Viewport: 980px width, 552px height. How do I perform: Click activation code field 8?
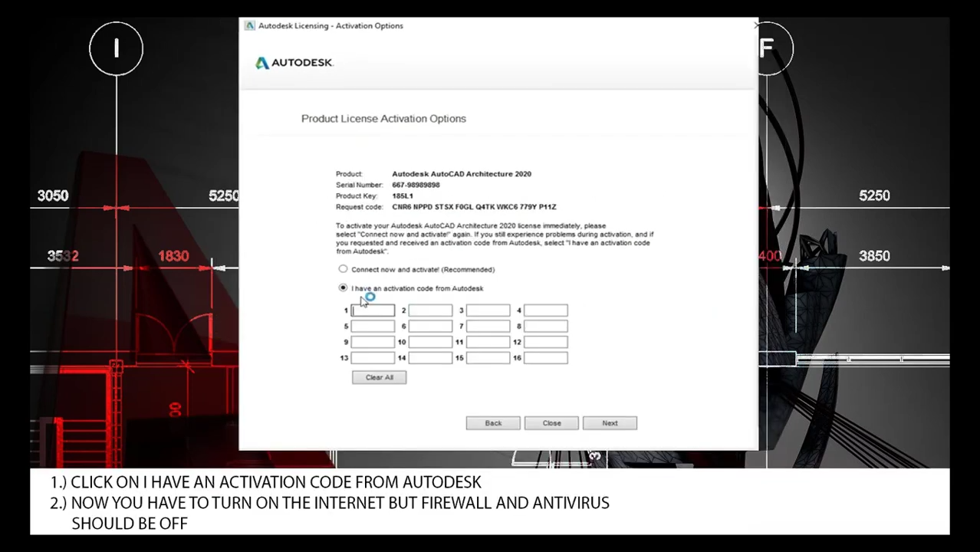coord(545,327)
